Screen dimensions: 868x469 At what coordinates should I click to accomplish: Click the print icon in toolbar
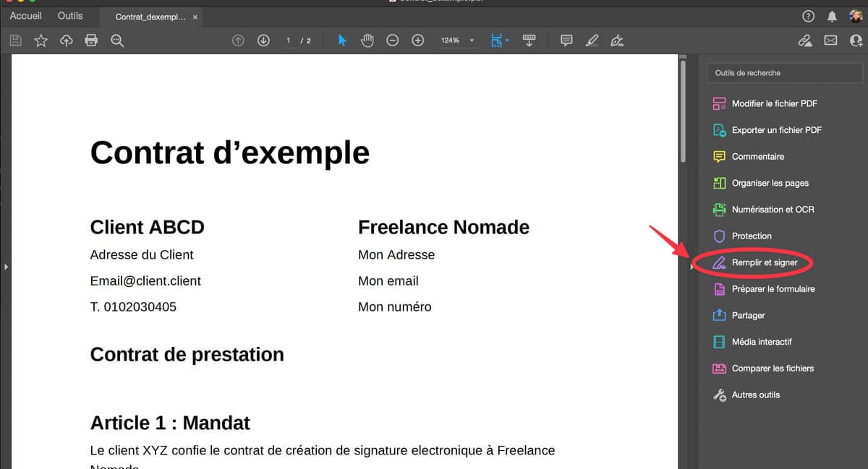pos(91,40)
